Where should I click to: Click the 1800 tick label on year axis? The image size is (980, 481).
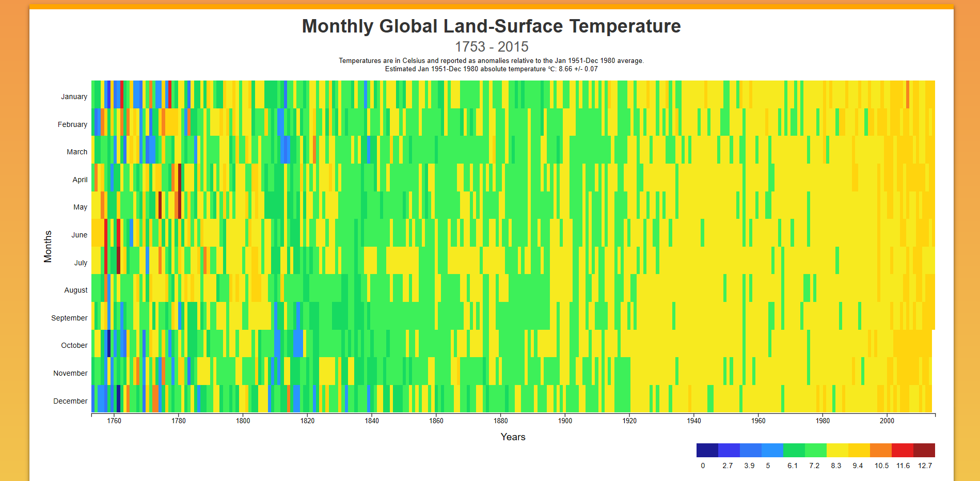click(243, 421)
